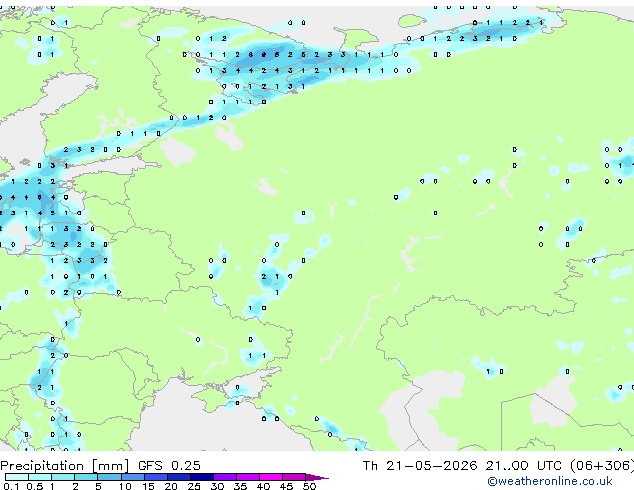Pick the 25–30 mm navy legend swatch
The height and width of the screenshot is (490, 634).
pyautogui.click(x=202, y=477)
